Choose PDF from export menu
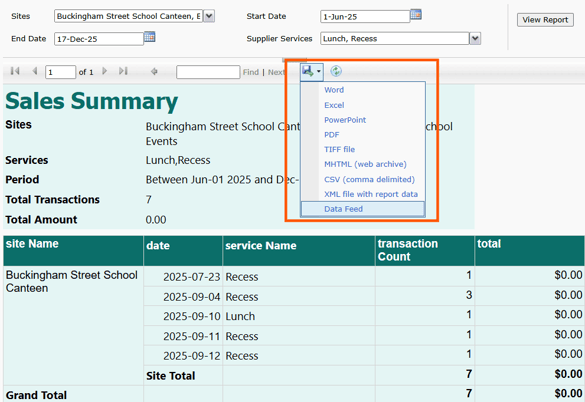The width and height of the screenshot is (585, 402). pos(332,135)
